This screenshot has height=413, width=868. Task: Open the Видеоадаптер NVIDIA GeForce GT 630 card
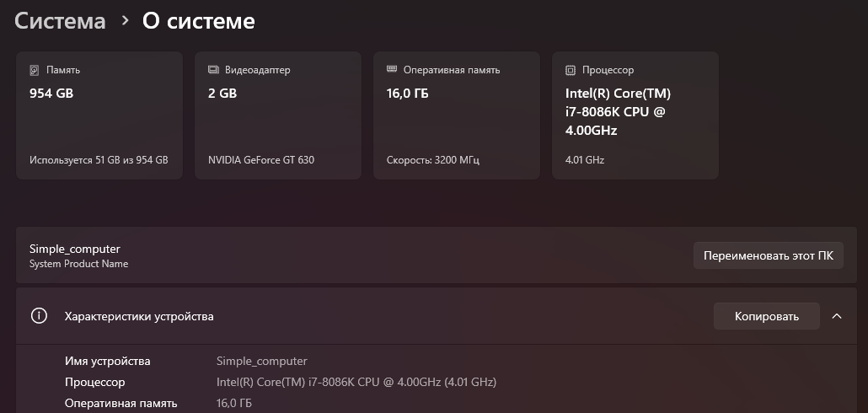click(278, 115)
